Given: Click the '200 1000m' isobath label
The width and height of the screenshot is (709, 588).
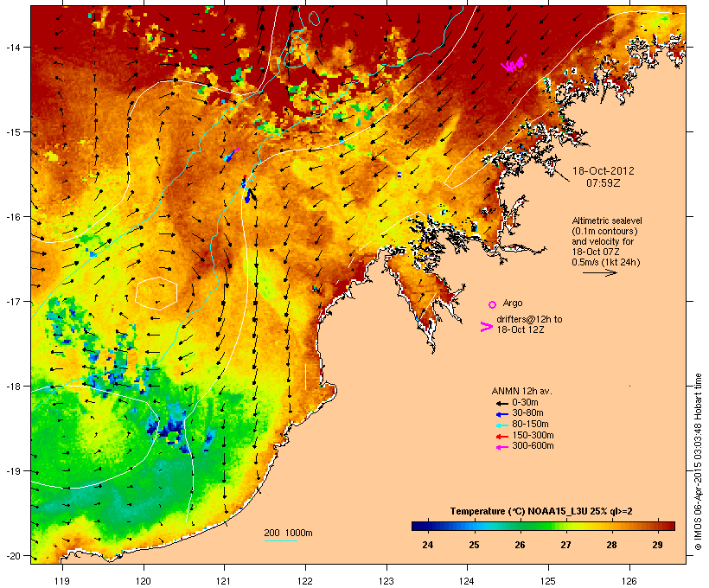Looking at the screenshot, I should coord(288,533).
